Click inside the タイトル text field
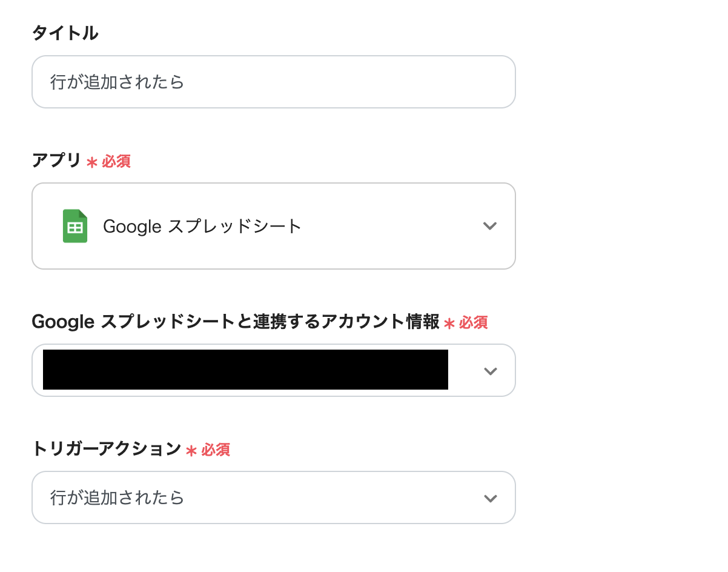The image size is (728, 572). pyautogui.click(x=273, y=82)
